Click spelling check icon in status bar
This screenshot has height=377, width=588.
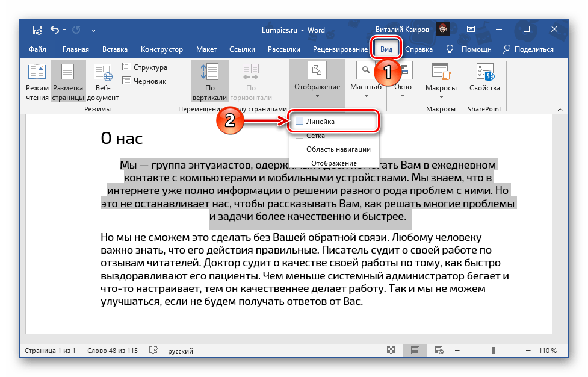pyautogui.click(x=154, y=351)
